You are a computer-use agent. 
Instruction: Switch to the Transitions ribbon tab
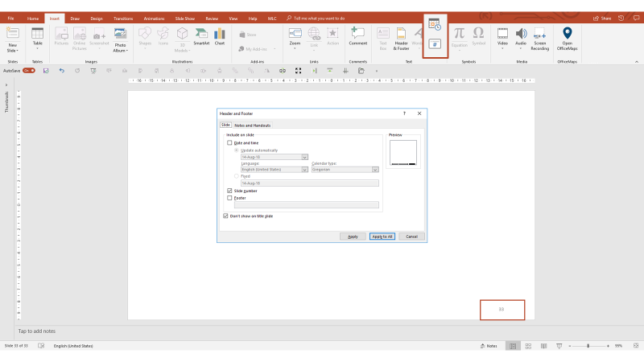123,19
